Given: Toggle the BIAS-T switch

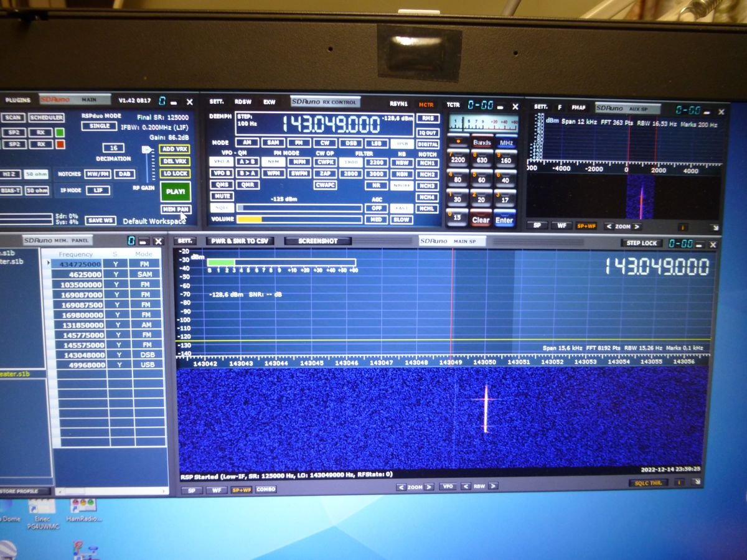Looking at the screenshot, I should [11, 190].
